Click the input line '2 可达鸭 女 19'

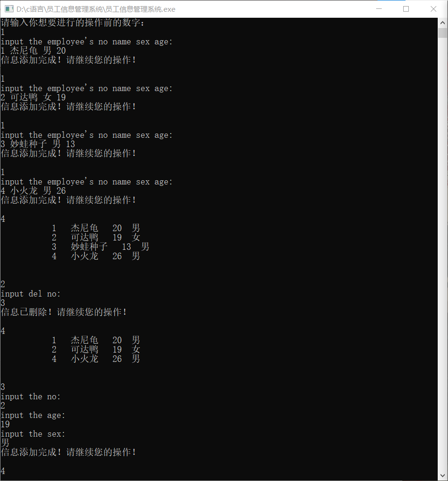coord(34,97)
